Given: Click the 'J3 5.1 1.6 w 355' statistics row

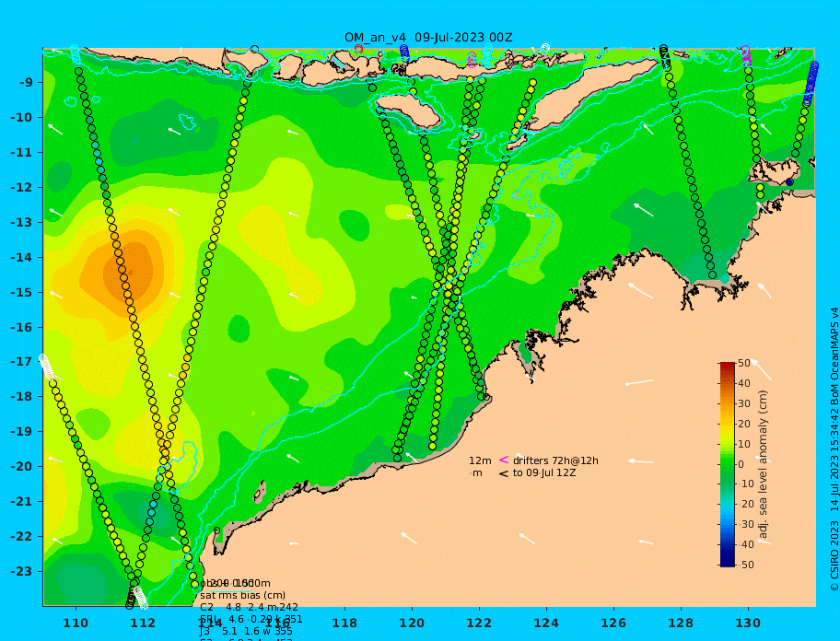Looking at the screenshot, I should (247, 632).
